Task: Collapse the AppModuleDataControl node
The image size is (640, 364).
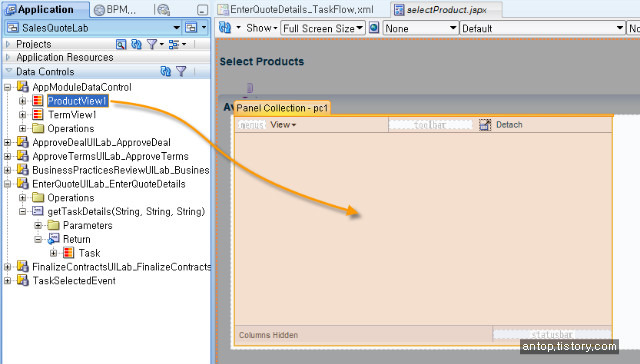Action: (7, 87)
